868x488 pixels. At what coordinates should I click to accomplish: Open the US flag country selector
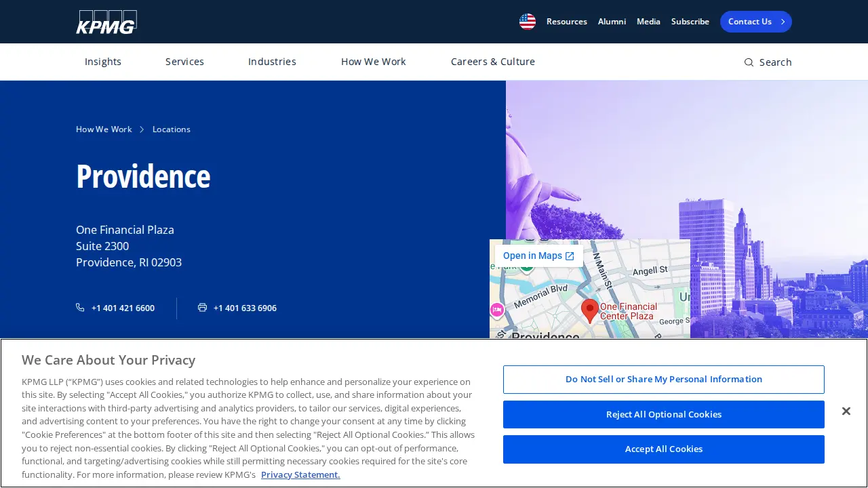528,22
